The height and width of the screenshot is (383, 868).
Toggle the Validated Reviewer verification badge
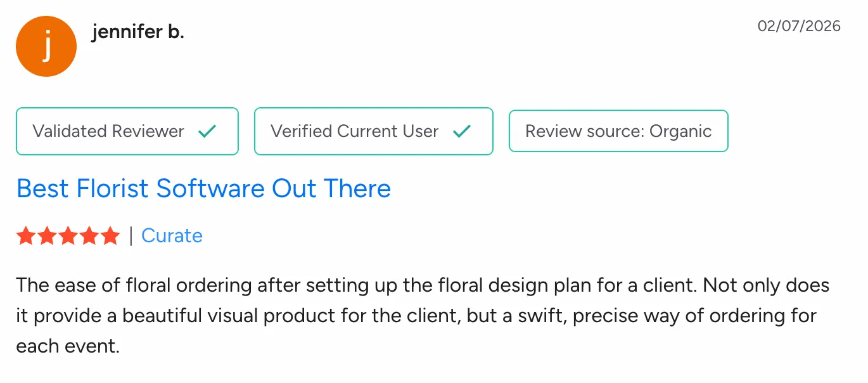(127, 131)
